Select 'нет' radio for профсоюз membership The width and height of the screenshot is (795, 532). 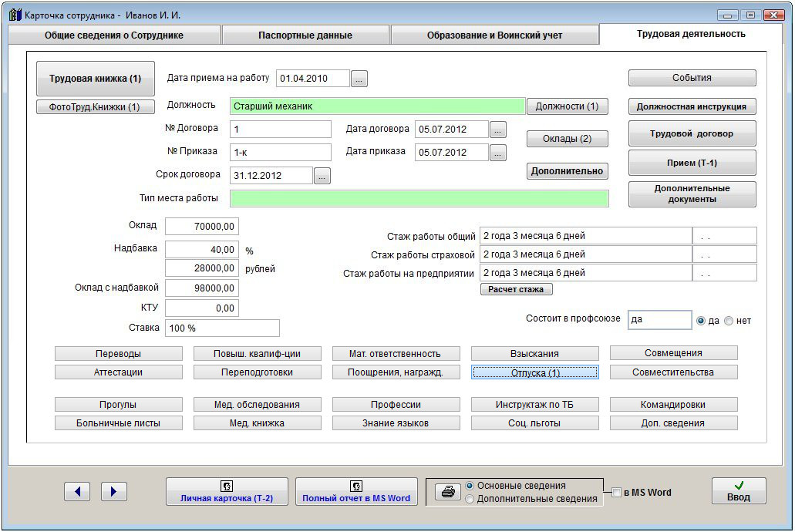[729, 321]
